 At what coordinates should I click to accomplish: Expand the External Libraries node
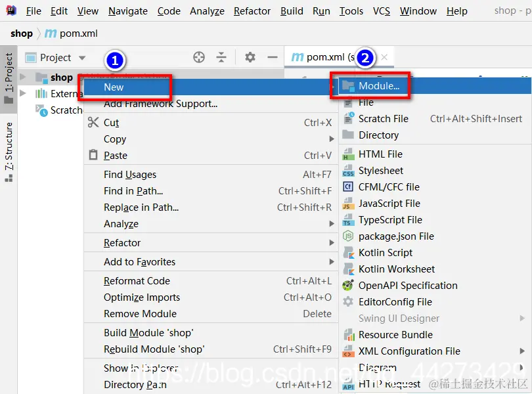[22, 93]
